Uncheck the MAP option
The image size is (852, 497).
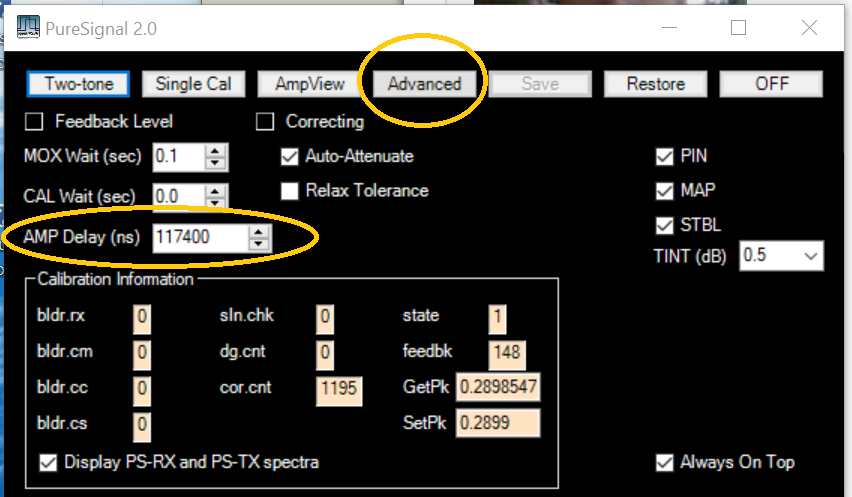(665, 191)
